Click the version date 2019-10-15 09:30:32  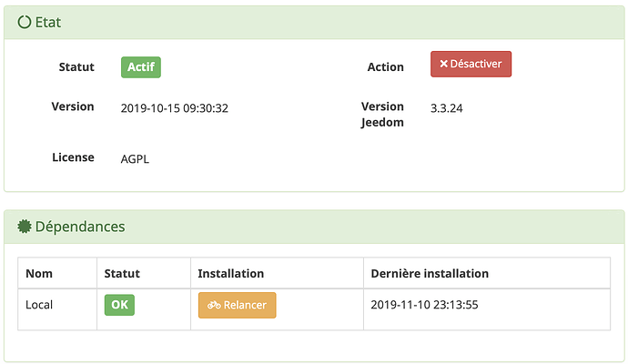[174, 108]
